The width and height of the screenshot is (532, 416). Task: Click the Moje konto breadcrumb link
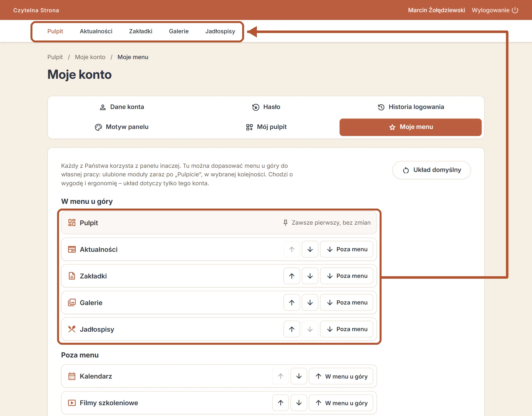click(90, 57)
